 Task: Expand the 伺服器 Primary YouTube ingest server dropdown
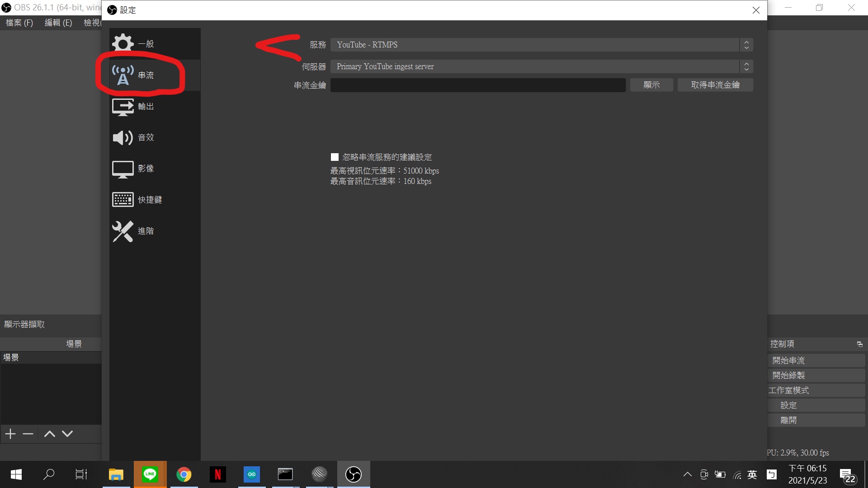[x=542, y=66]
